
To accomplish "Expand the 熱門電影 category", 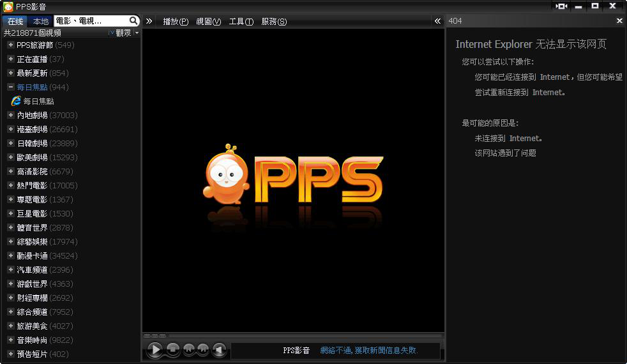I will [x=11, y=185].
